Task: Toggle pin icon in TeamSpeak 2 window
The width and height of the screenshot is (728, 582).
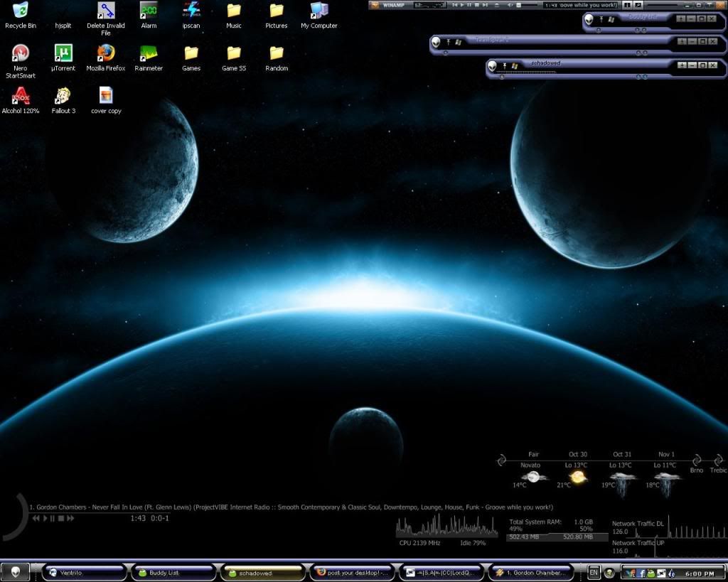Action: click(x=449, y=42)
